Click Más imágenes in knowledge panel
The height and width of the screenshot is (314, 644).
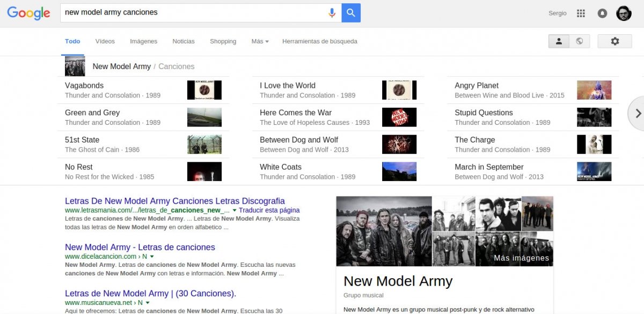click(522, 258)
